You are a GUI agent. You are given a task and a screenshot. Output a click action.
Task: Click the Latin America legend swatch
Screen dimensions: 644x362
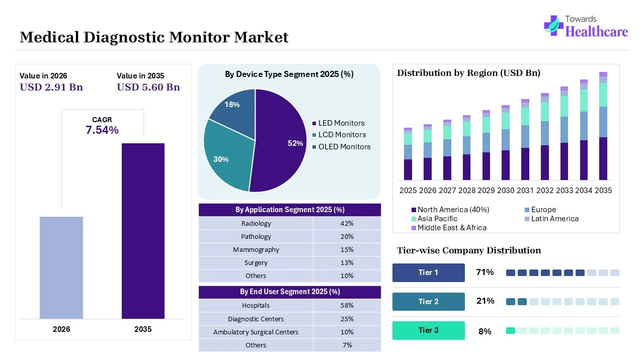point(527,219)
